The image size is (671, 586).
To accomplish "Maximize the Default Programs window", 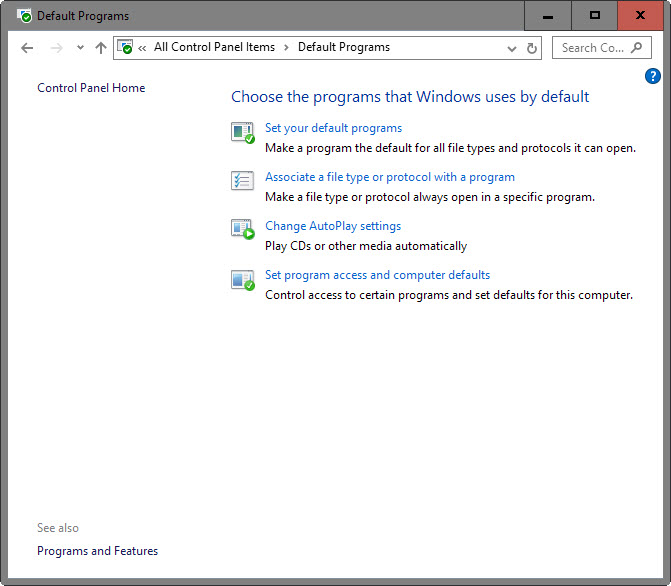I will (x=594, y=16).
